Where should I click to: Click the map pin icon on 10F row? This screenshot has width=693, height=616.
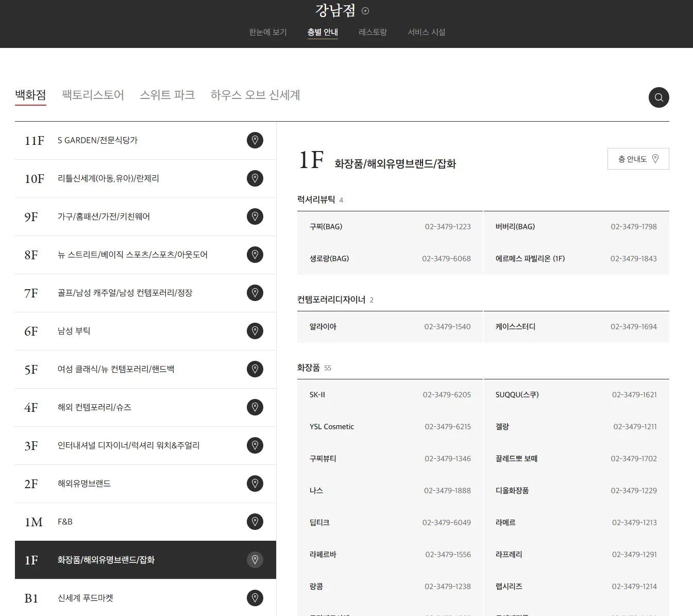tap(255, 178)
